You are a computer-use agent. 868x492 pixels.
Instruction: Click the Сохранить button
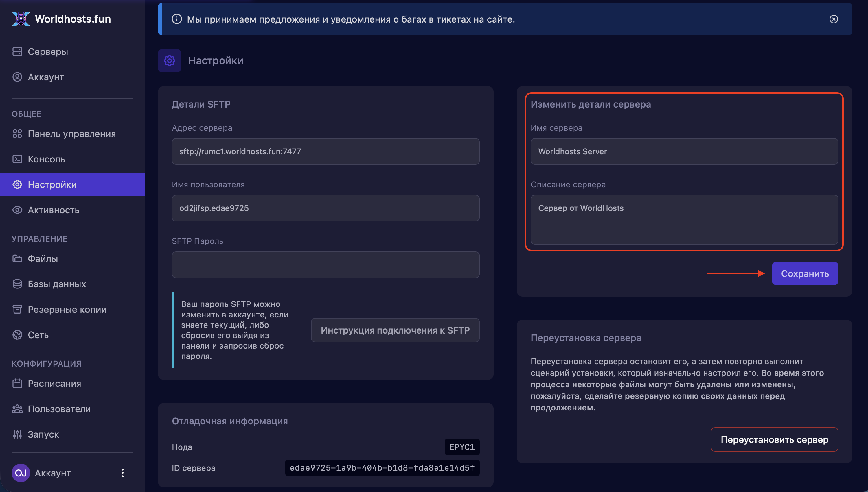click(804, 273)
